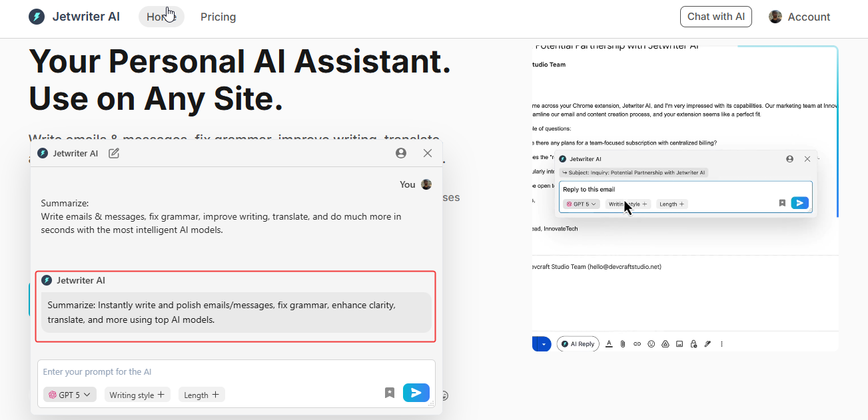Send the prompt with the blue arrow button
868x420 pixels.
pos(416,393)
